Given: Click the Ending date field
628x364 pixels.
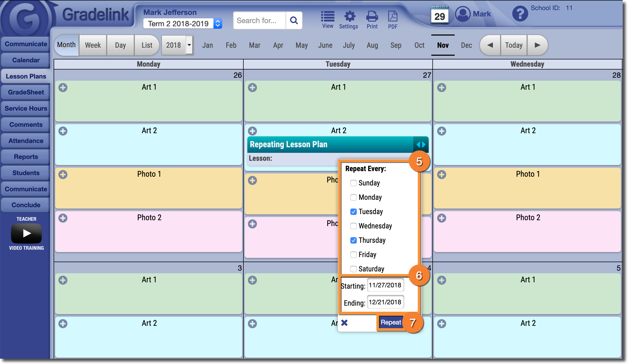Looking at the screenshot, I should click(385, 302).
